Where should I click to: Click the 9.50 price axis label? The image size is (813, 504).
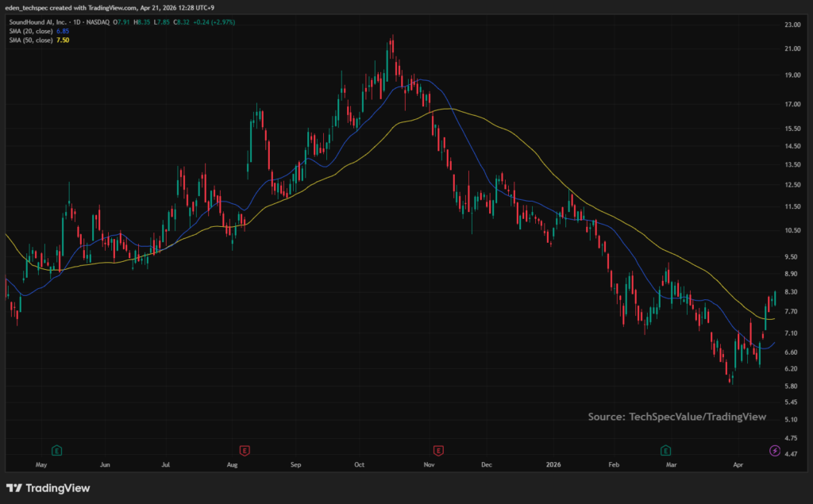point(792,256)
